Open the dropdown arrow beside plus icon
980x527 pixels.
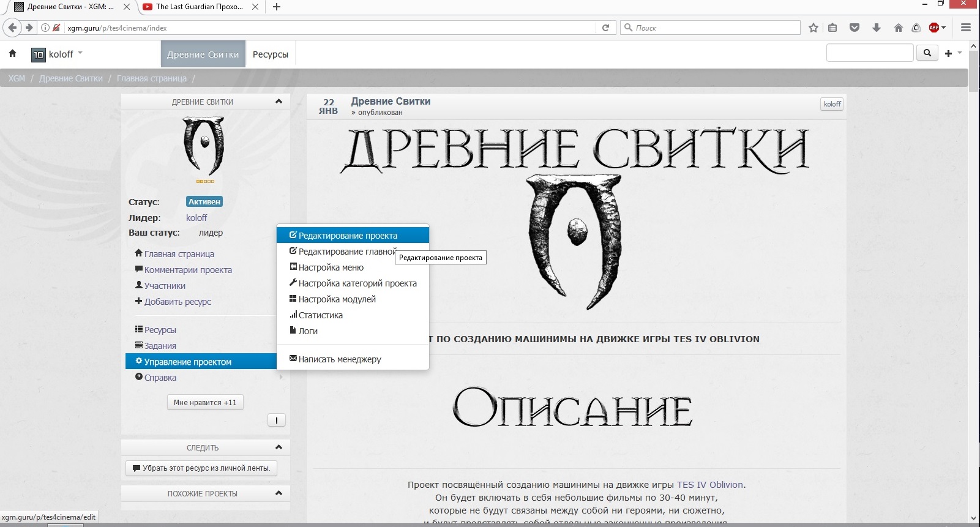coord(959,53)
